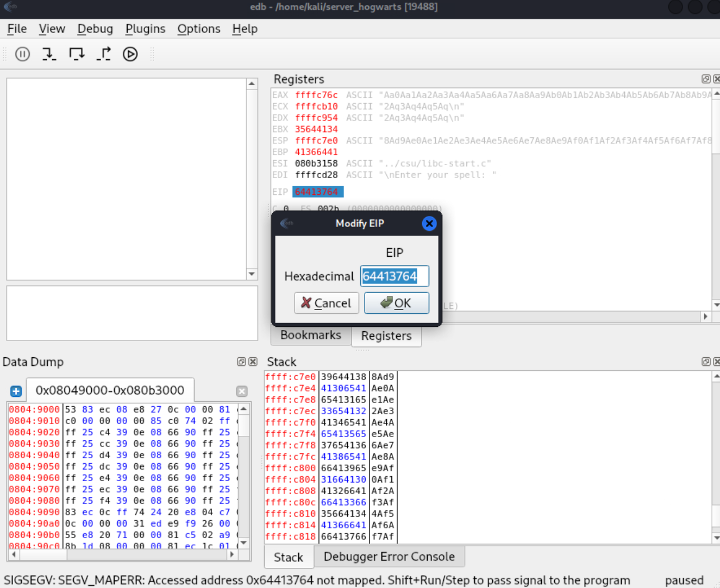Select the Registers tab
Viewport: 720px width, 588px height.
386,336
